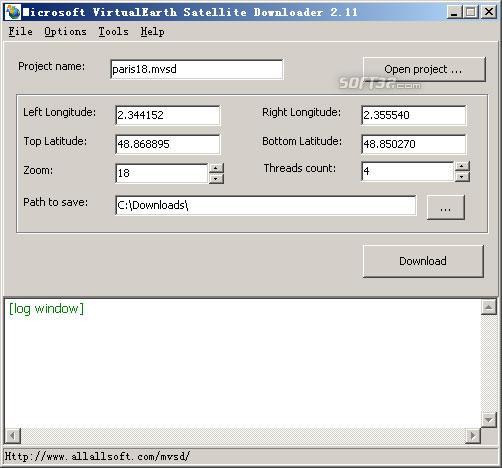The width and height of the screenshot is (502, 468).
Task: Click the Path to save field
Action: [266, 205]
